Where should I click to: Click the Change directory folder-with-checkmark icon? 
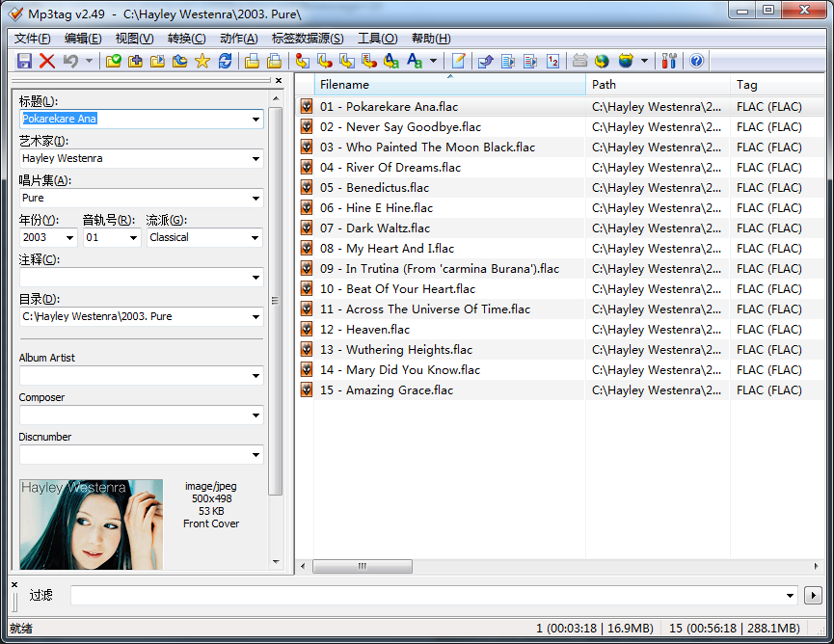tap(114, 61)
